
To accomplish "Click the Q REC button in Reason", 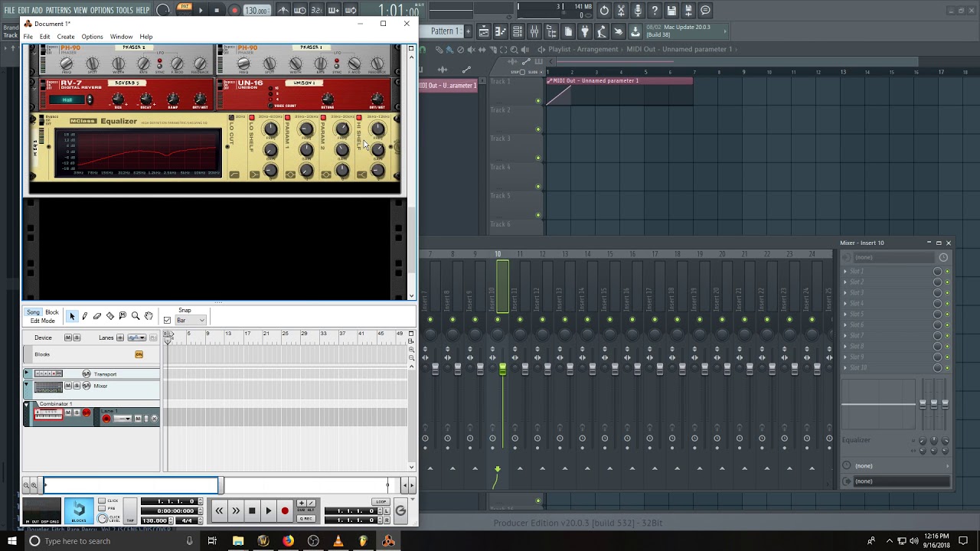I will [305, 519].
